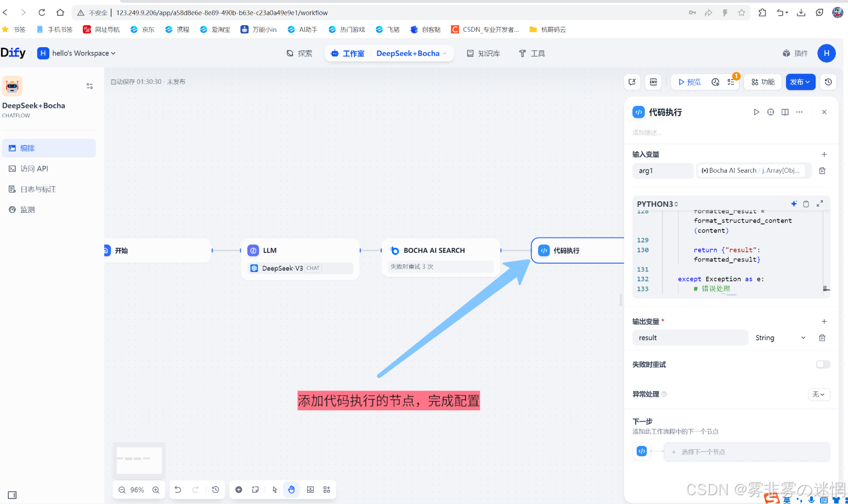Go to the 工具 tab
848x504 pixels.
coord(532,53)
